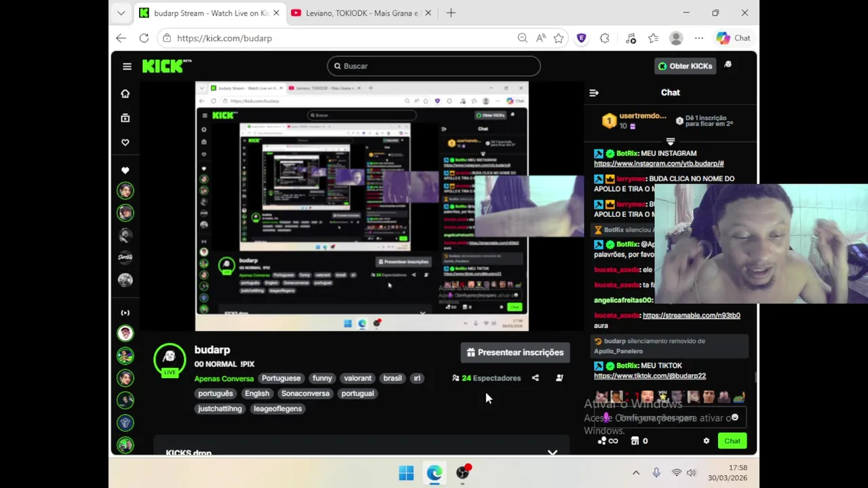Click the filled heart icon in sidebar

pyautogui.click(x=125, y=170)
